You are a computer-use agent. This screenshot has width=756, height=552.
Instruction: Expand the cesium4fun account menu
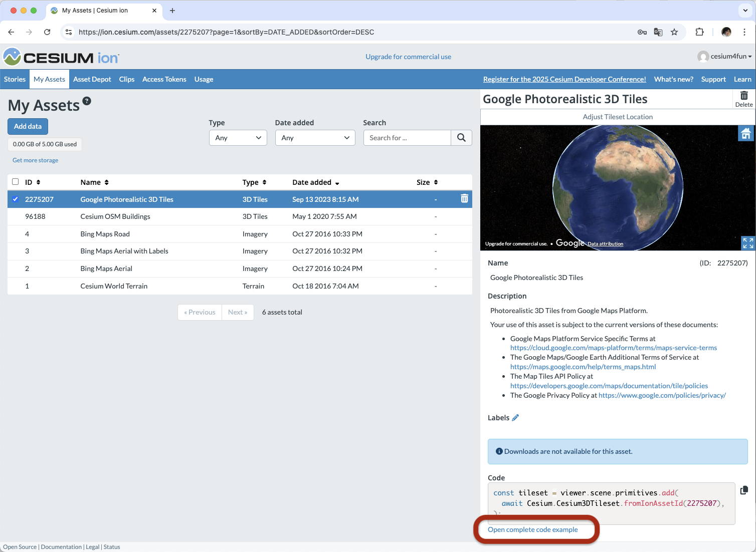click(x=725, y=57)
